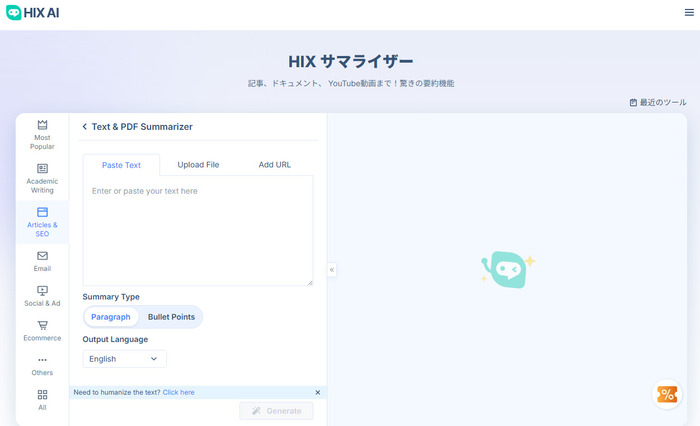Click the HIX AI logo
The height and width of the screenshot is (426, 700).
click(x=33, y=13)
